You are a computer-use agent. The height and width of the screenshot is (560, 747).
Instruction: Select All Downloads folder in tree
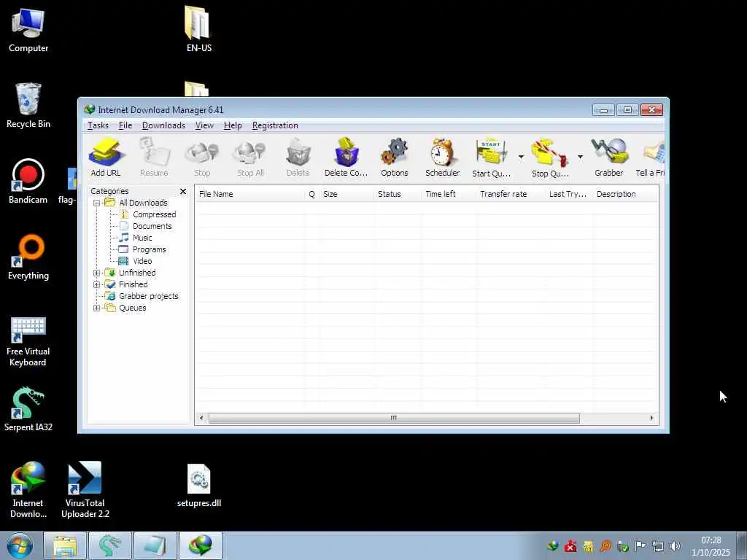[x=143, y=203]
